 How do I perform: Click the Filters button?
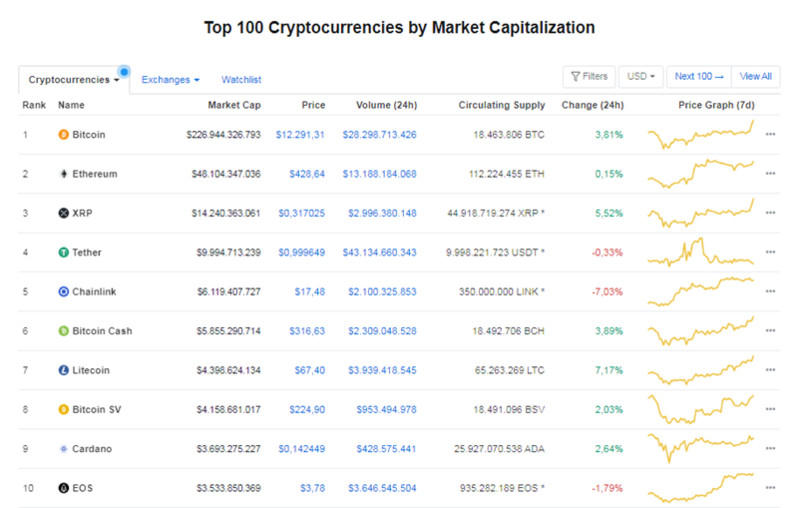click(588, 76)
